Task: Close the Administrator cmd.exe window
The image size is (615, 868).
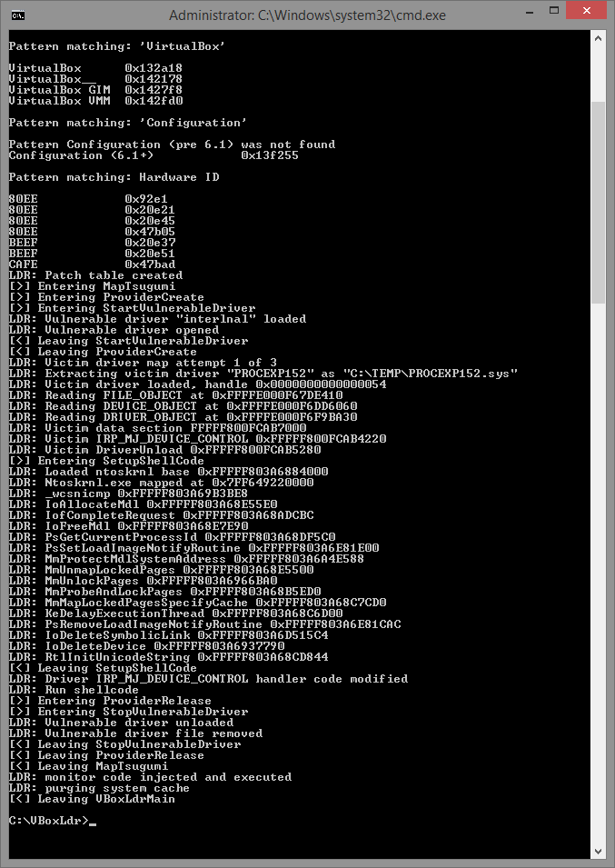Action: pyautogui.click(x=587, y=11)
